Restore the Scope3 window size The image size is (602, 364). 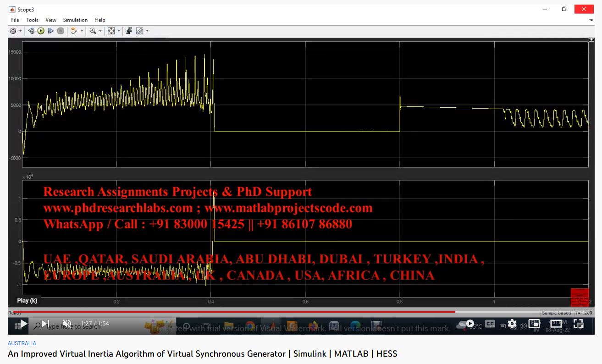tap(564, 9)
